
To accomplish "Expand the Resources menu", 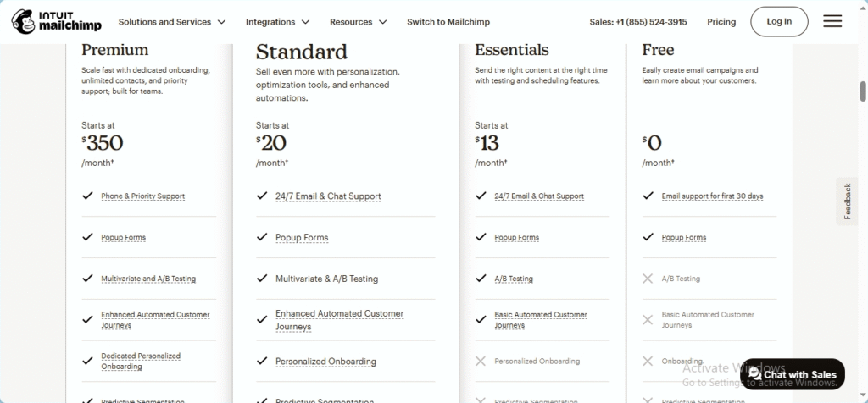I will pos(359,22).
